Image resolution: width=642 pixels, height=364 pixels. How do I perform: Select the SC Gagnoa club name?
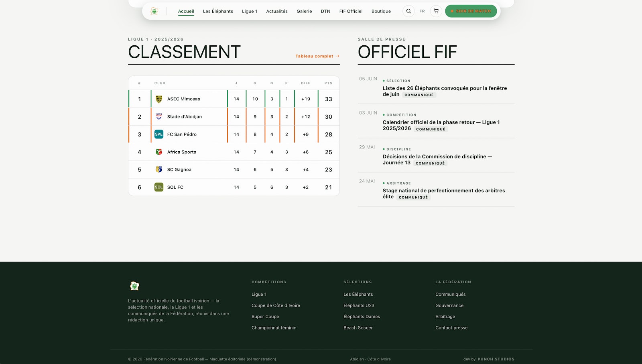coord(179,170)
